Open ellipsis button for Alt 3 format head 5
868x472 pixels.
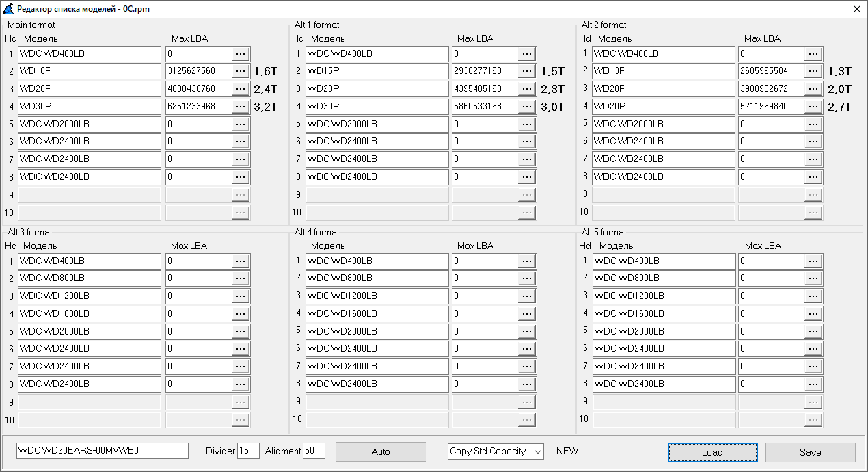(241, 332)
